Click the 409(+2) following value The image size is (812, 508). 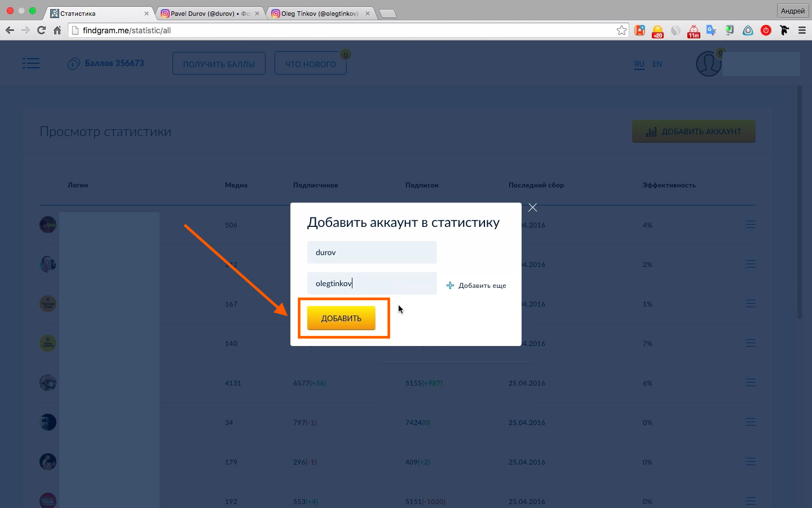418,462
